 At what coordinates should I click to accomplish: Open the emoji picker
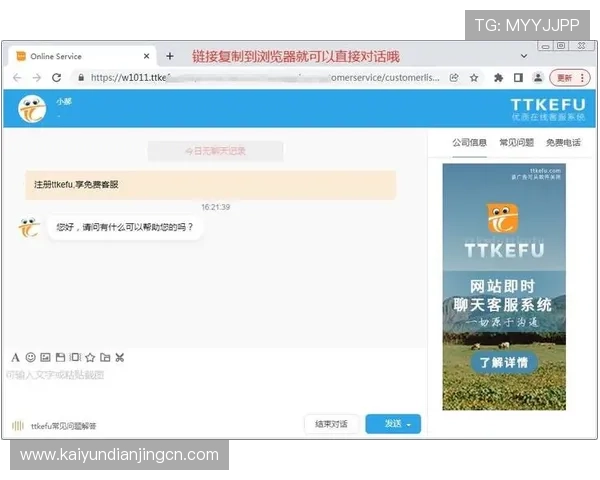click(31, 357)
